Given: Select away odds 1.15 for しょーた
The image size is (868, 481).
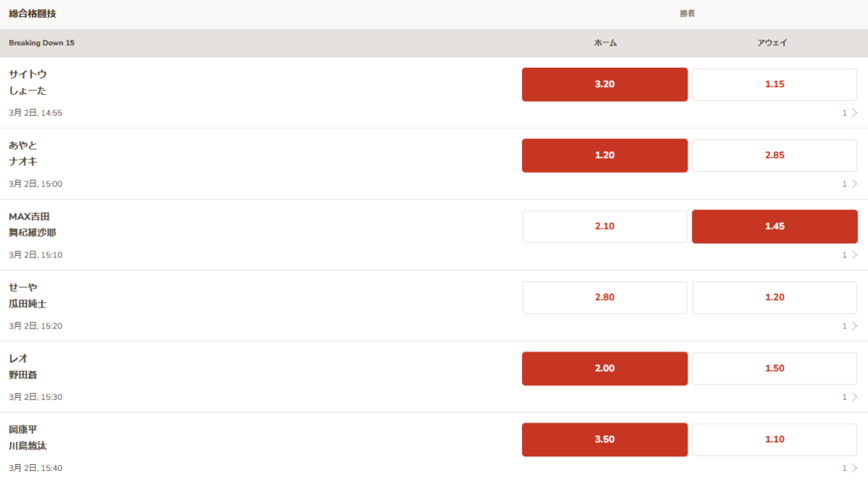Looking at the screenshot, I should pos(775,85).
